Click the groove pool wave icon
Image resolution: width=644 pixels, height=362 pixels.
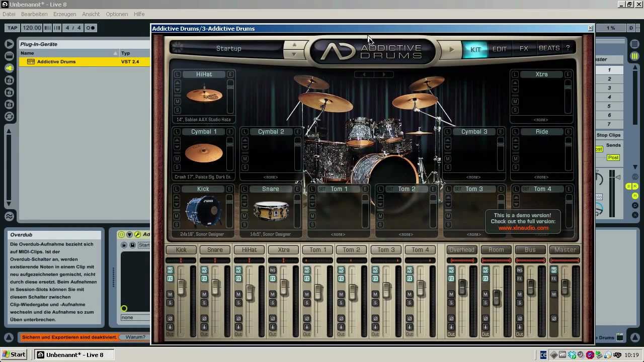tap(9, 217)
